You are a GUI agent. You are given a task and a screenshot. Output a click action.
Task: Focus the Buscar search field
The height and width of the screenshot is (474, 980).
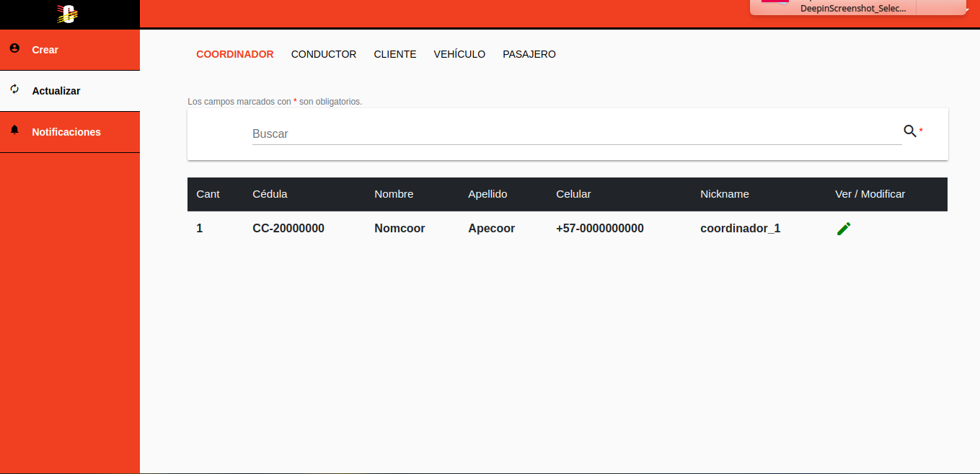tap(577, 133)
